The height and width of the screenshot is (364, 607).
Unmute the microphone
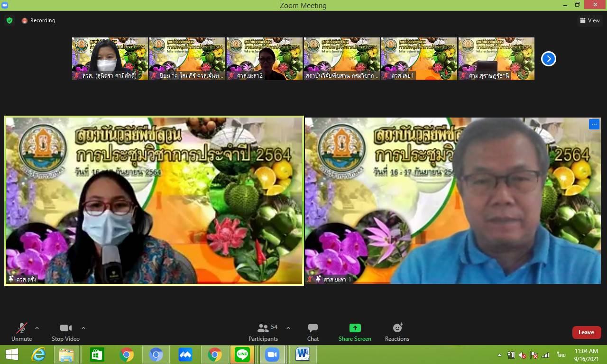21,332
